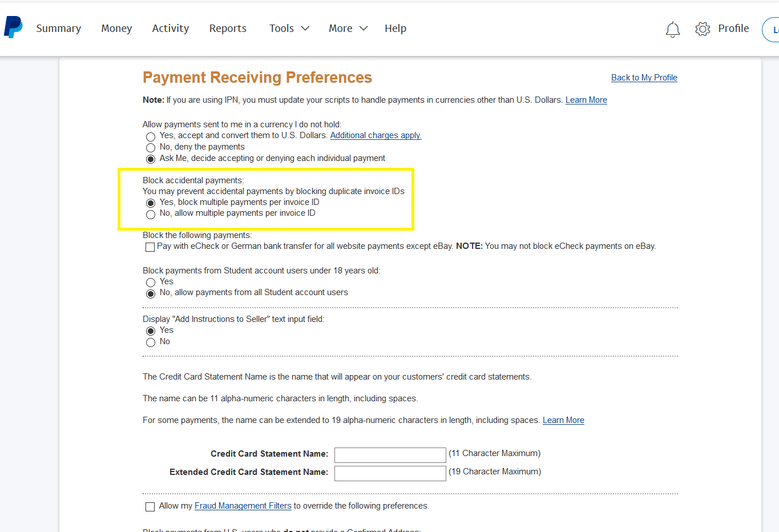Open settings via the gear icon
Screen dimensions: 779x532
click(x=703, y=29)
